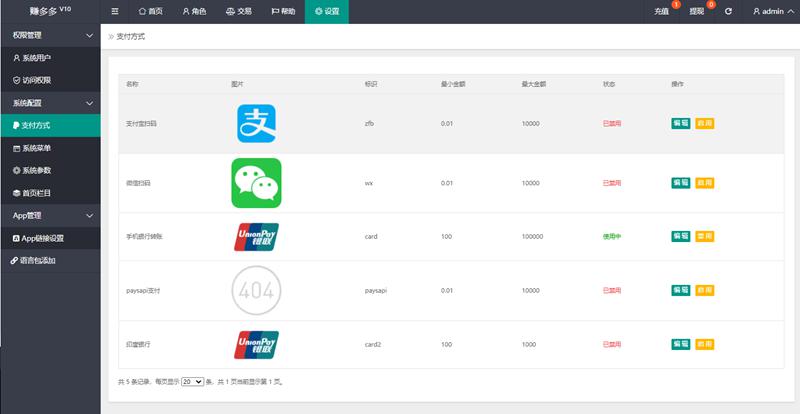Screen dimensions: 800x414
Task: Disable the 手机银行转账 payment method
Action: click(705, 236)
